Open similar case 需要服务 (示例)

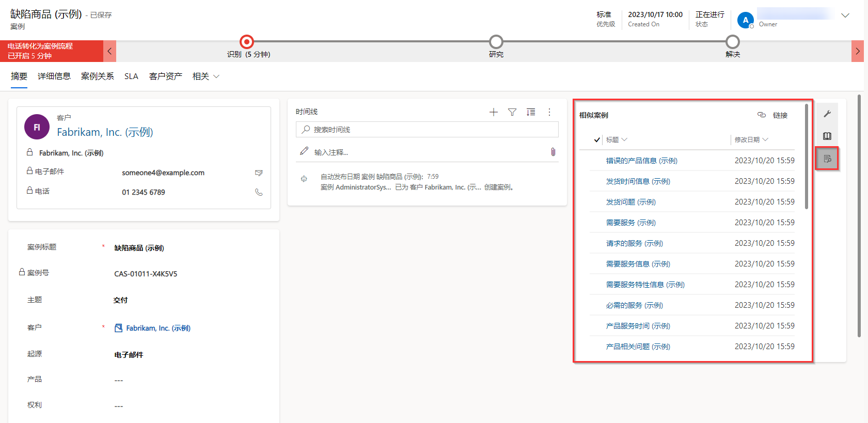[631, 223]
